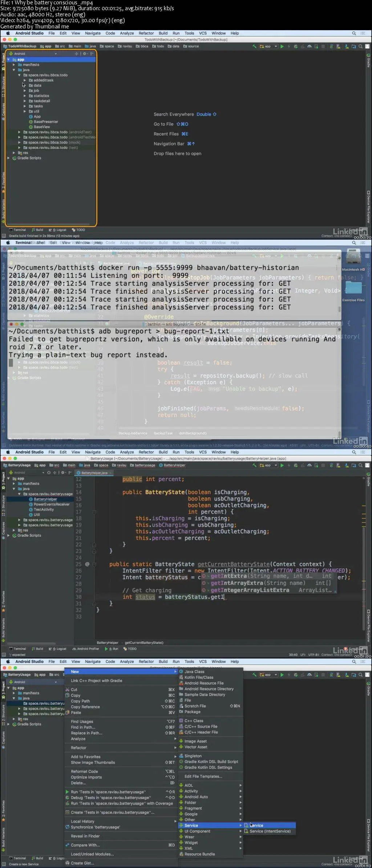The image size is (372, 868).
Task: Open the 4: Run tool window
Action: pyautogui.click(x=112, y=649)
